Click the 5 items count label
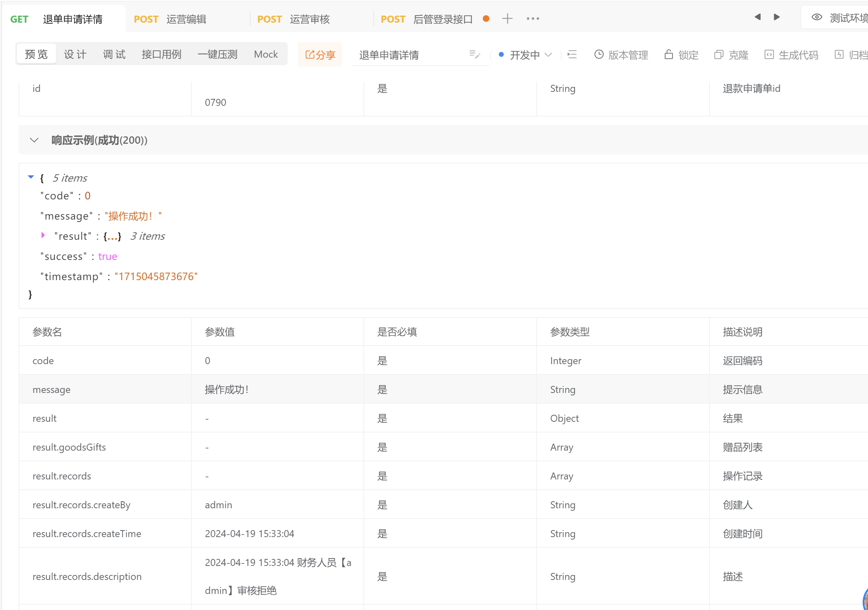The width and height of the screenshot is (868, 610). [x=70, y=178]
